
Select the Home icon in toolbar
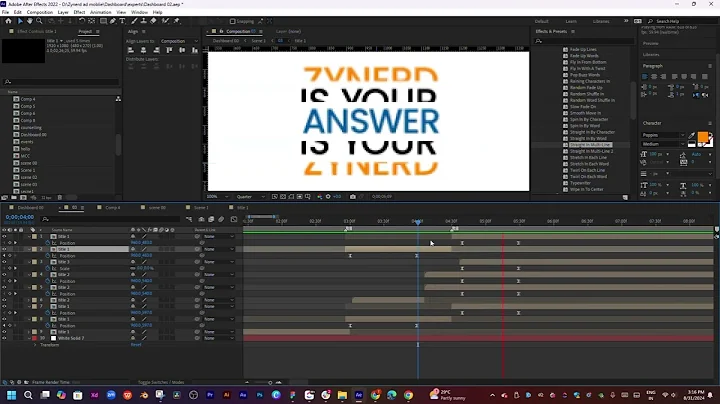[8, 21]
